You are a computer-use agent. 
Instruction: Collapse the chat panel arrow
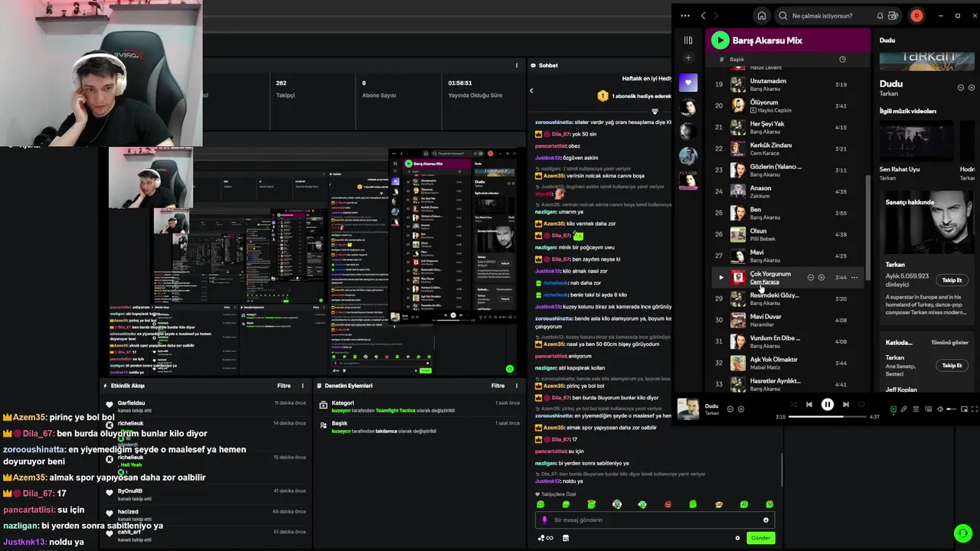click(x=531, y=90)
